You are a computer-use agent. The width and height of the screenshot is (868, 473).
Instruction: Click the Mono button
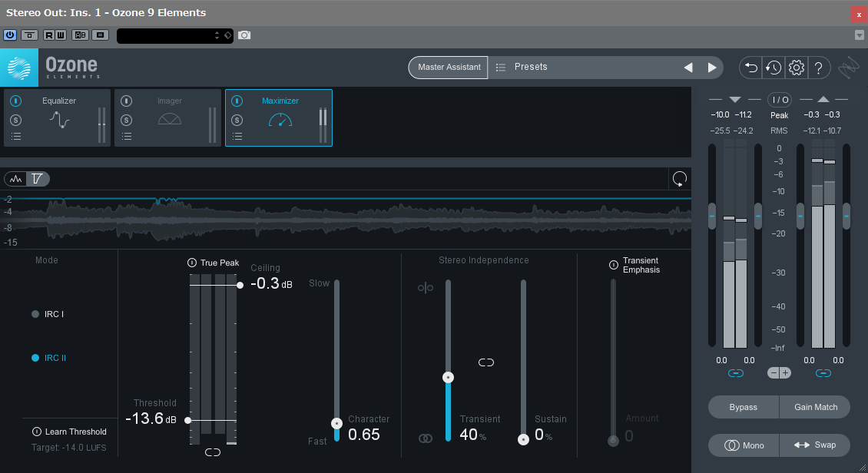pyautogui.click(x=744, y=445)
